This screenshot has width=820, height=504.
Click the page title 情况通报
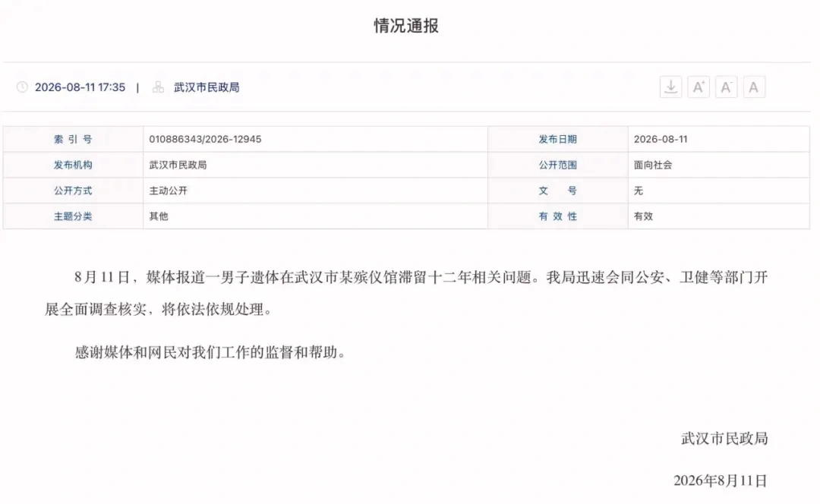[405, 26]
